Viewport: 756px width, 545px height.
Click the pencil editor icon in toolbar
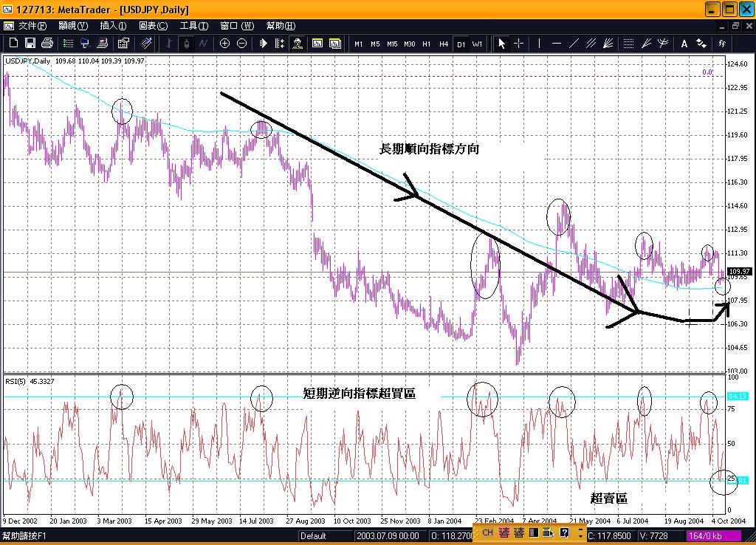click(145, 44)
